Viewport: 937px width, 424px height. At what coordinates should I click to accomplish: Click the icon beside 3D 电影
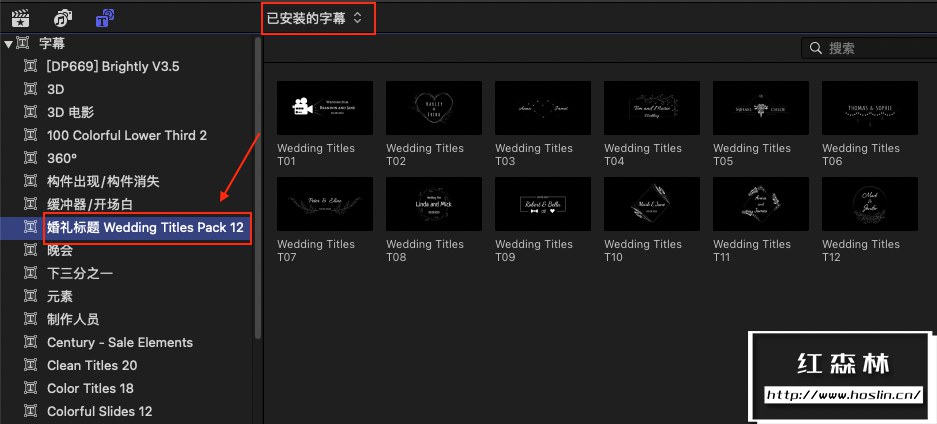tap(30, 112)
